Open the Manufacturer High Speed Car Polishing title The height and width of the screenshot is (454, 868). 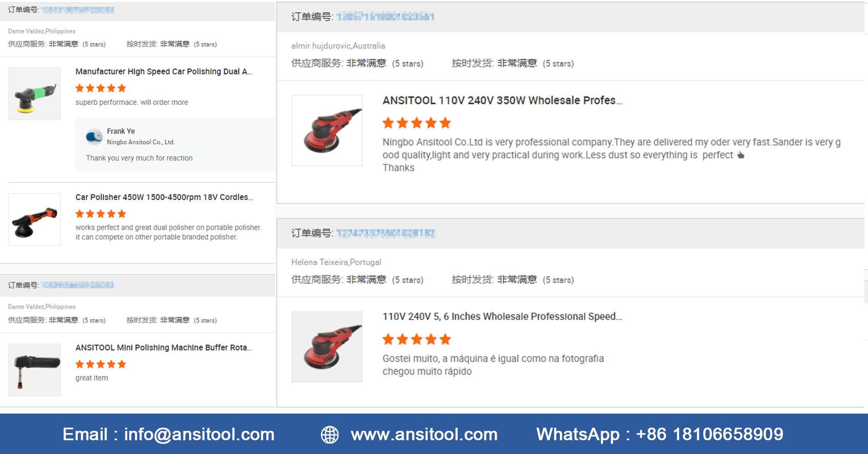(164, 72)
